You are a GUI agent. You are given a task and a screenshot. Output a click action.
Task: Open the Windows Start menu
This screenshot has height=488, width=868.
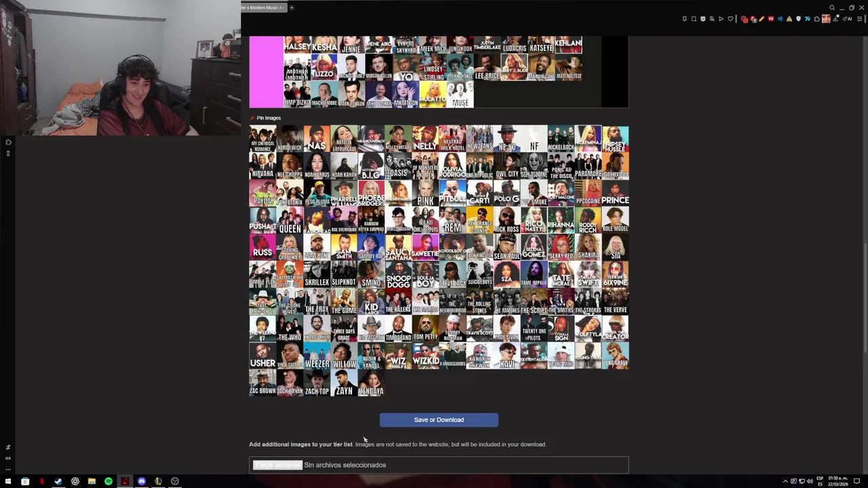pyautogui.click(x=8, y=481)
